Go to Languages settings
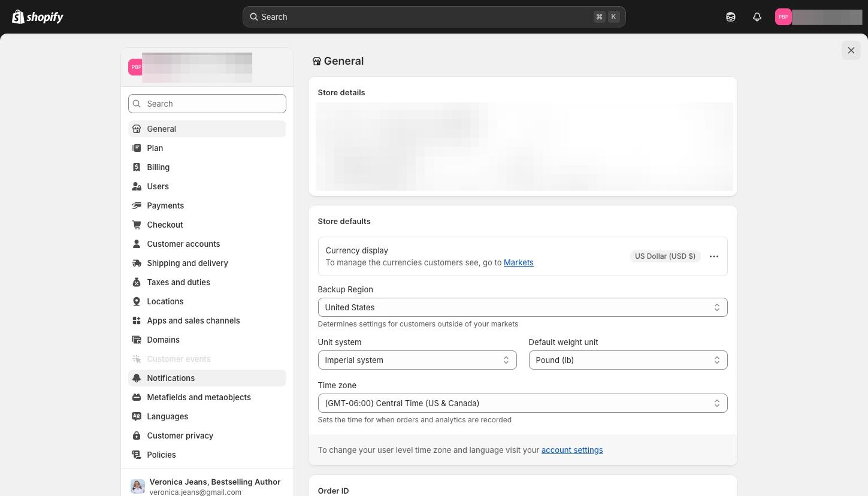868x496 pixels. point(207,416)
